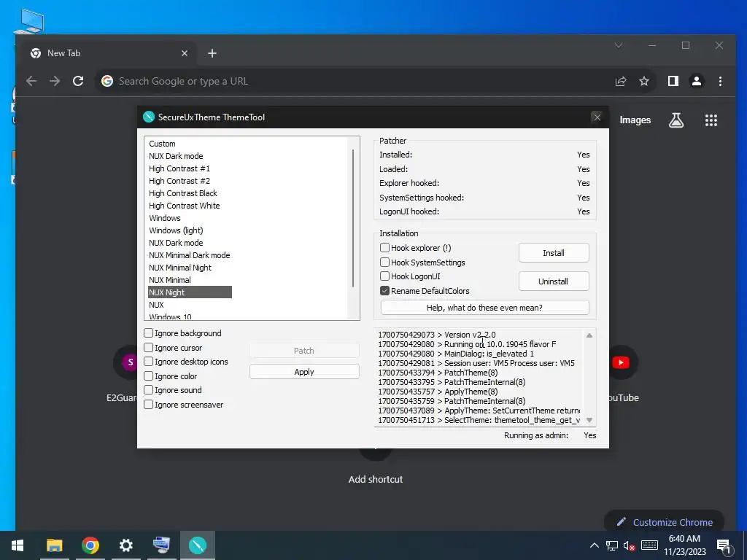Check Ignore desktop icons option

(x=149, y=362)
